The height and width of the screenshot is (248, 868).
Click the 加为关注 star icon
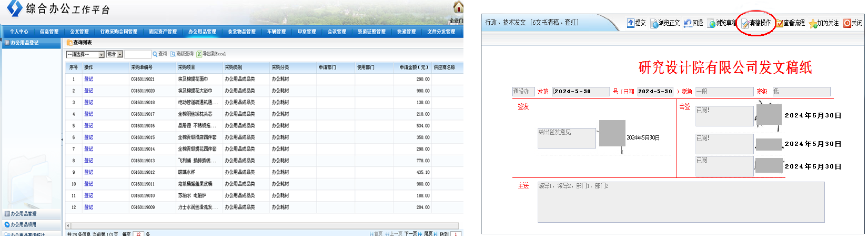point(813,24)
